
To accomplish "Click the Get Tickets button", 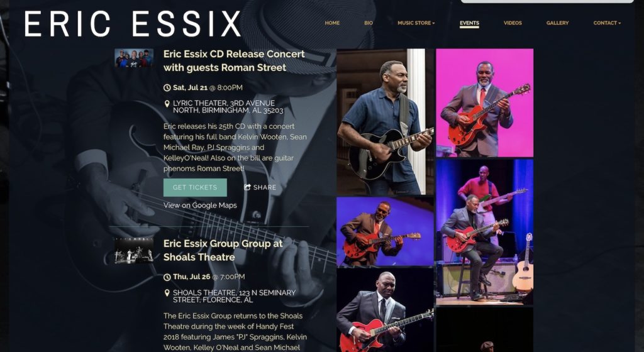I will [x=195, y=187].
